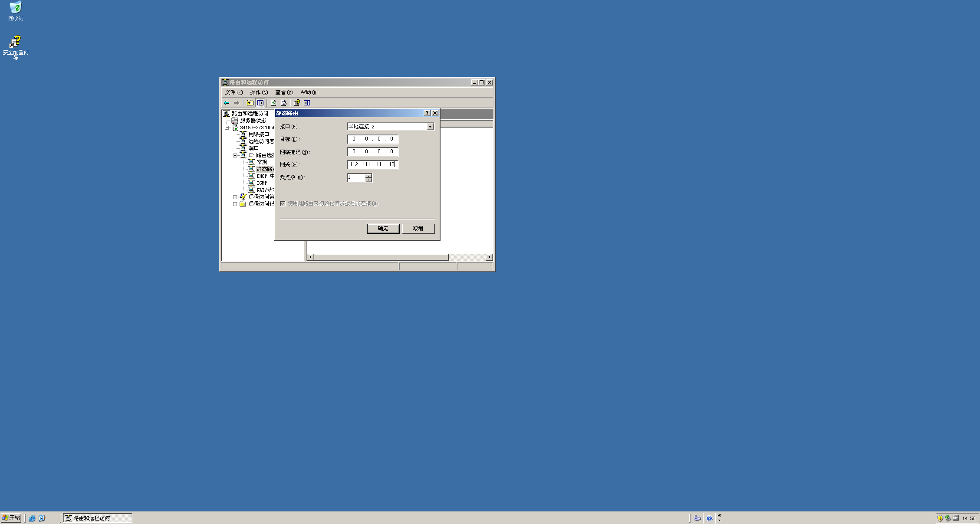The image size is (980, 524).
Task: Click the Refresh toolbar icon
Action: coord(273,103)
